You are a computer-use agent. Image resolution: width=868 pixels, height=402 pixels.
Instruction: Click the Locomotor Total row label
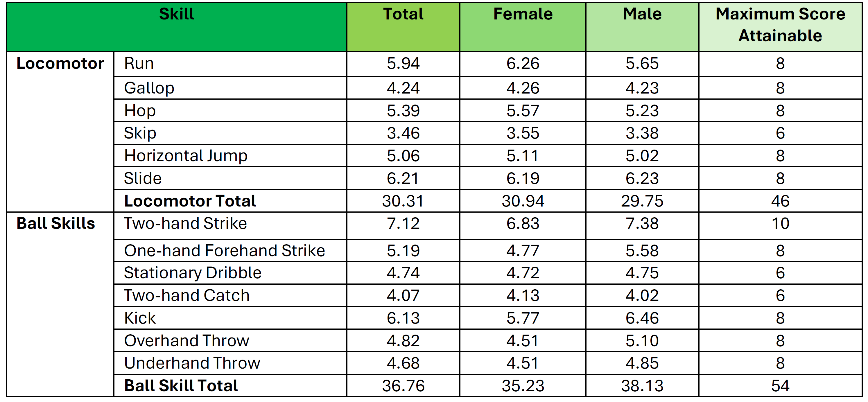tap(190, 201)
